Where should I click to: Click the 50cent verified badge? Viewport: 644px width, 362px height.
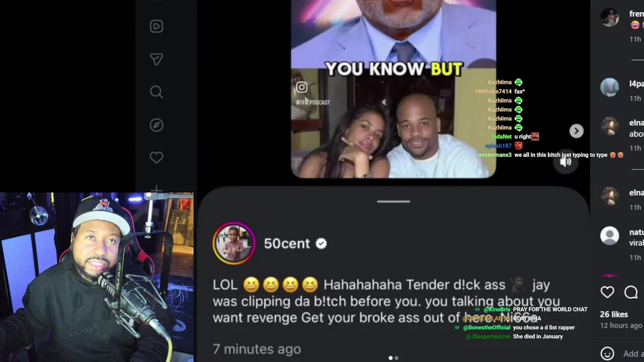click(x=321, y=243)
